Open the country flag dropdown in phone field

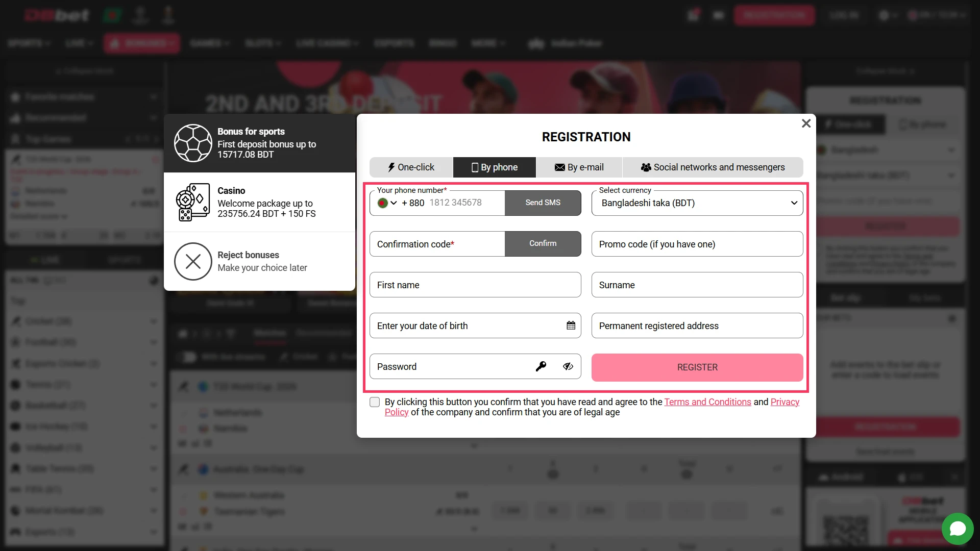(x=387, y=203)
